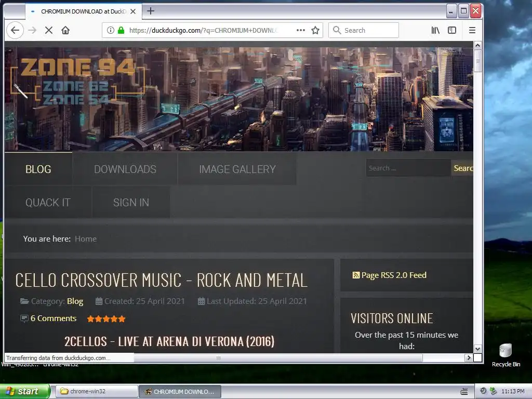Open the DOWNLOADS menu item
Viewport: 532px width, 399px height.
[x=125, y=169]
